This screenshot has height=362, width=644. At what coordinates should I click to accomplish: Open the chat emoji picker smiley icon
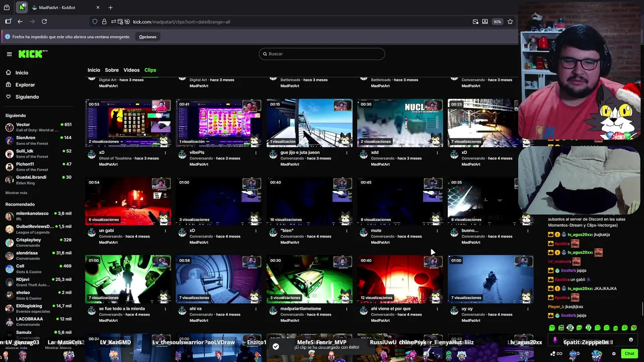click(x=631, y=339)
